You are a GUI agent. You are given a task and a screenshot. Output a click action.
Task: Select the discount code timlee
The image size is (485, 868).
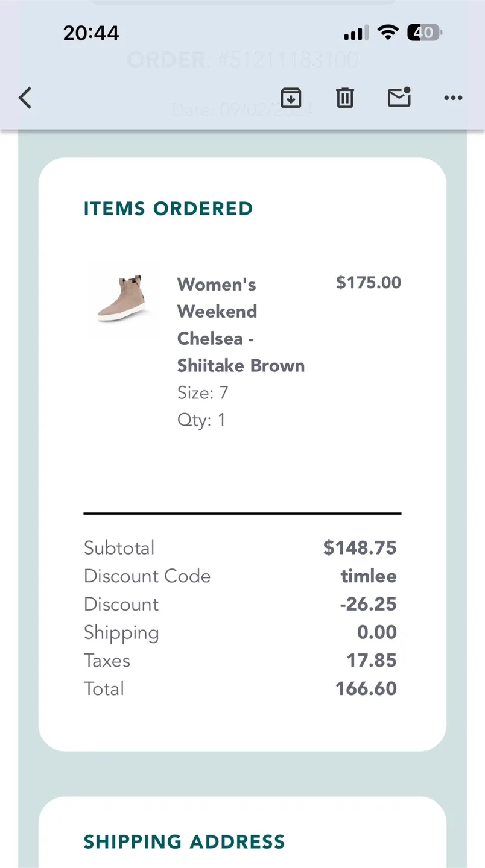pos(369,576)
